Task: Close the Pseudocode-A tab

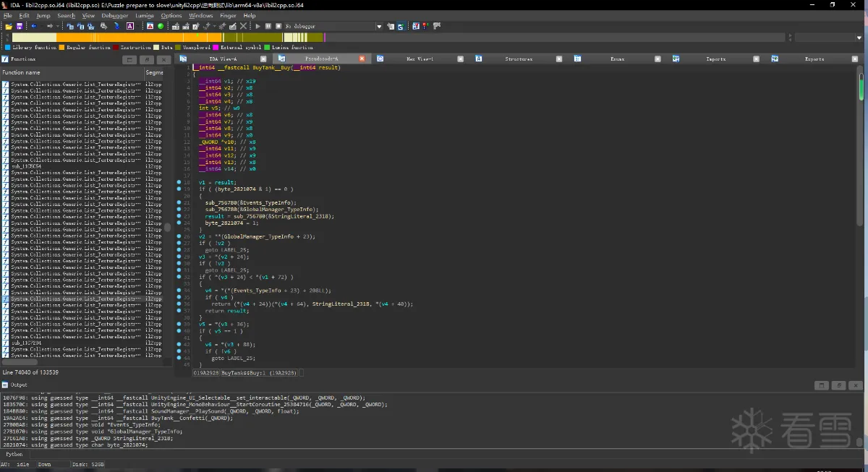Action: [362, 59]
